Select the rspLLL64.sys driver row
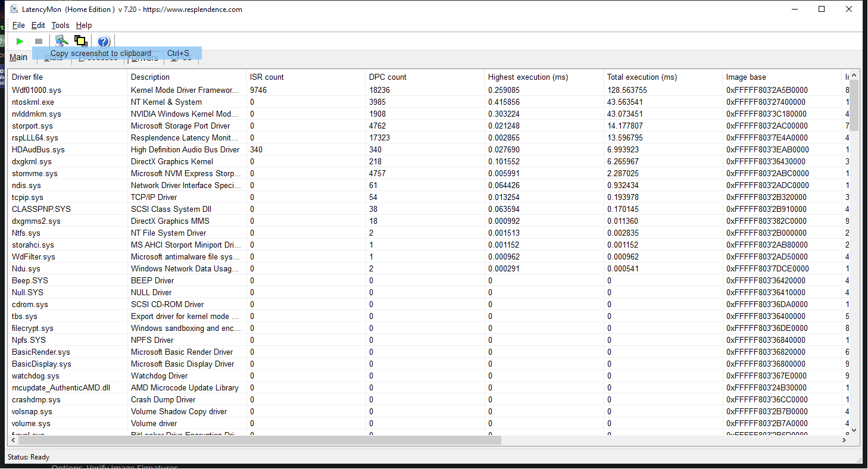This screenshot has height=469, width=868. pos(429,137)
